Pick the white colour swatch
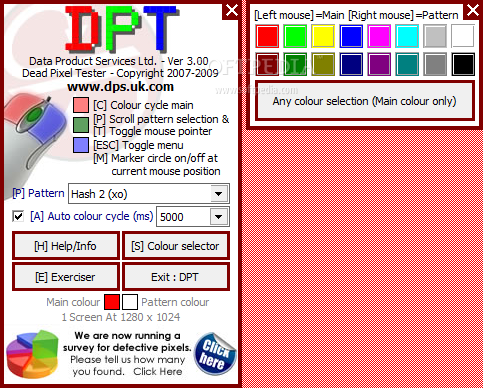 463,36
